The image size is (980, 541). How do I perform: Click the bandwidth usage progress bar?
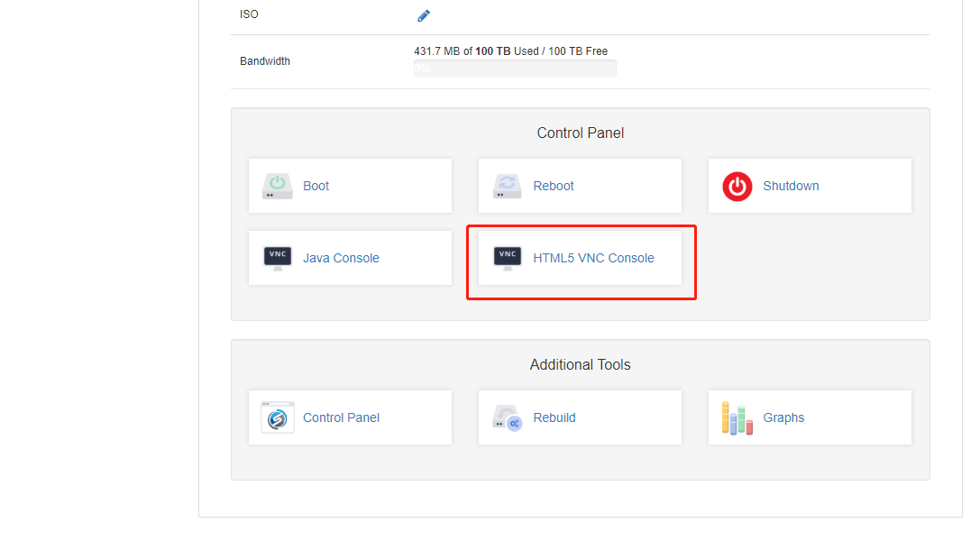tap(514, 68)
